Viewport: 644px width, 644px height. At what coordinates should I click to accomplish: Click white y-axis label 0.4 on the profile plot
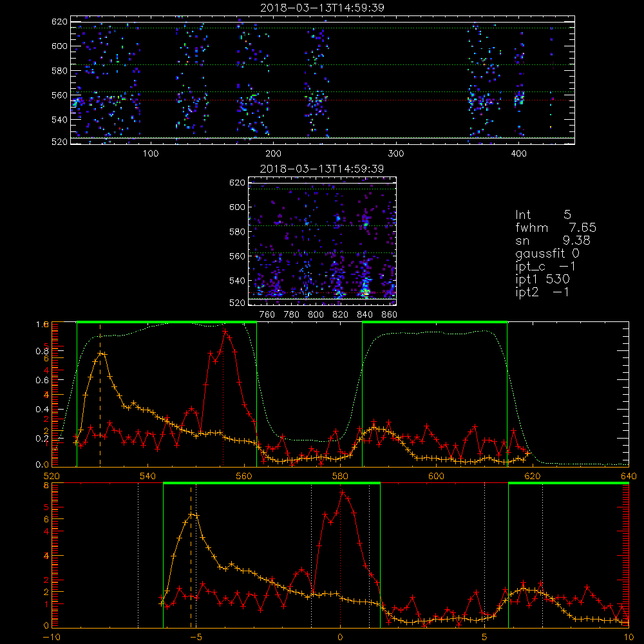point(43,409)
